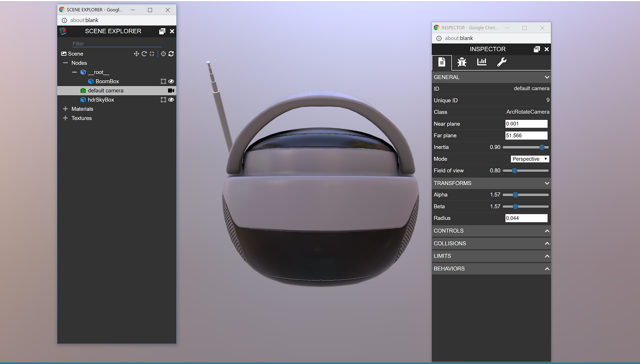Toggle bounding box for BoomBox

(163, 82)
